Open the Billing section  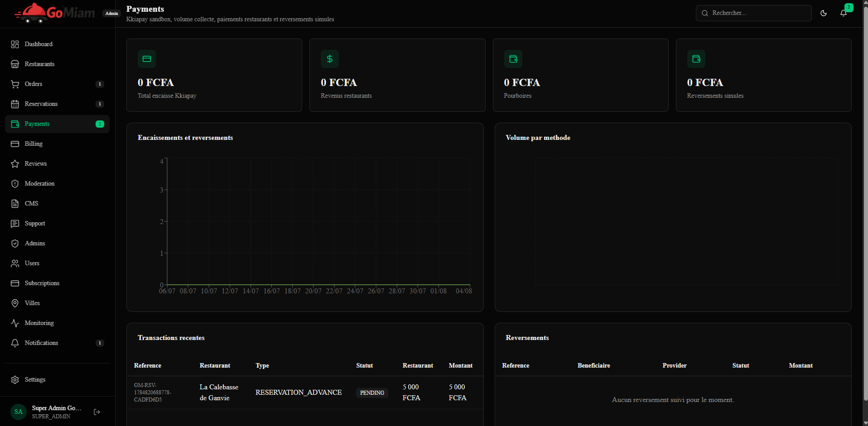[x=57, y=144]
